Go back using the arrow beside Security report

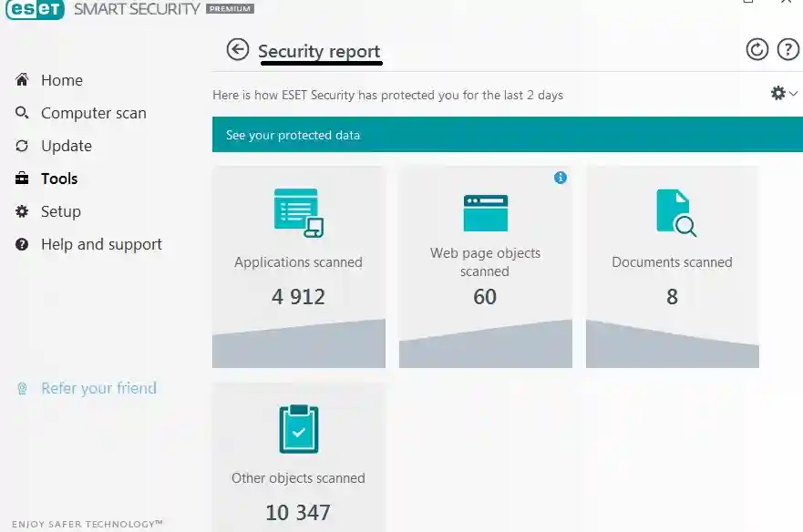(x=237, y=49)
